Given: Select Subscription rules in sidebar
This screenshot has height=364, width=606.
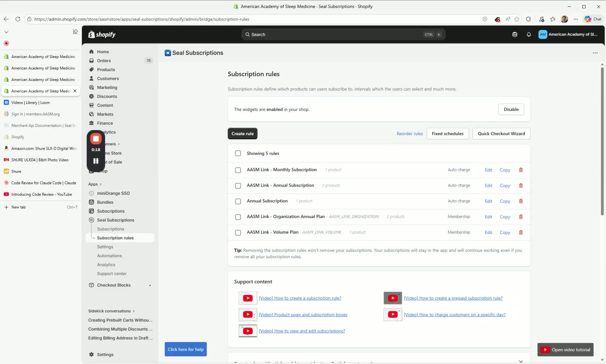Looking at the screenshot, I should 120,238.
